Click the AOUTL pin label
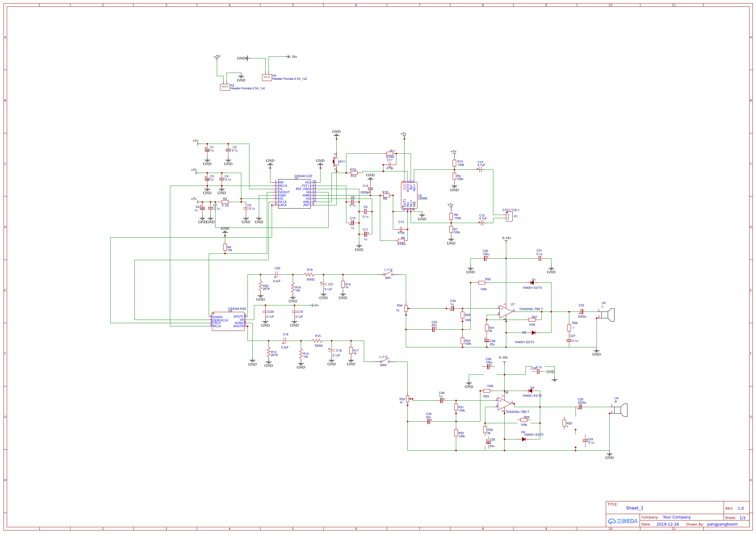Screen dimensions: 756x534 pos(238,316)
